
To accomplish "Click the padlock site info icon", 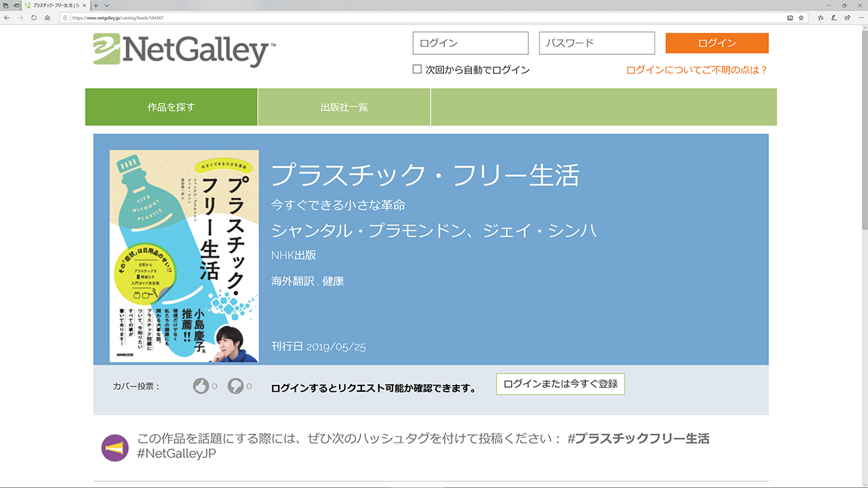I will (66, 18).
